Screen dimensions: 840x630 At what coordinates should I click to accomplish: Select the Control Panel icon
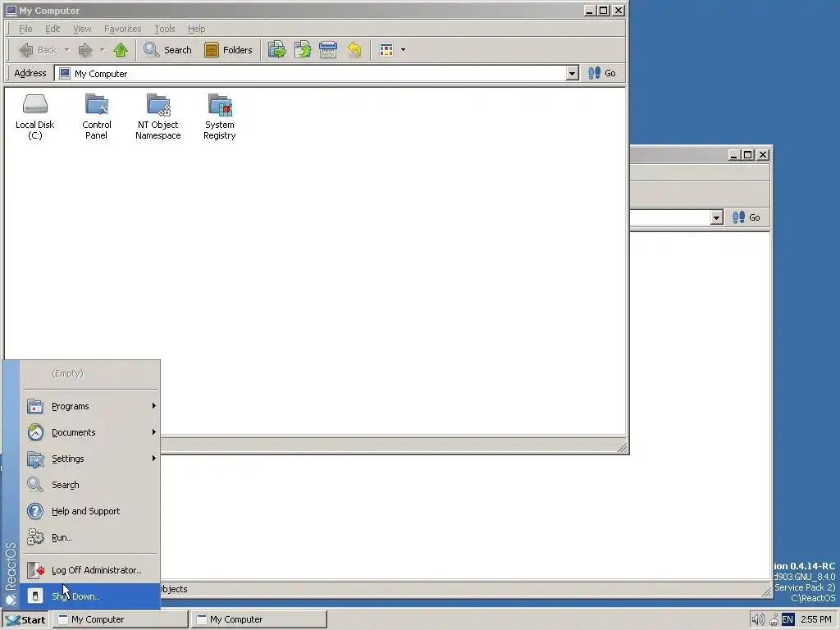[97, 116]
